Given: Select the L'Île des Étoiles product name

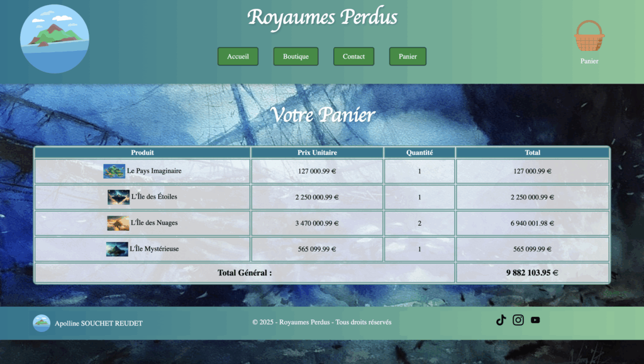Looking at the screenshot, I should point(154,197).
